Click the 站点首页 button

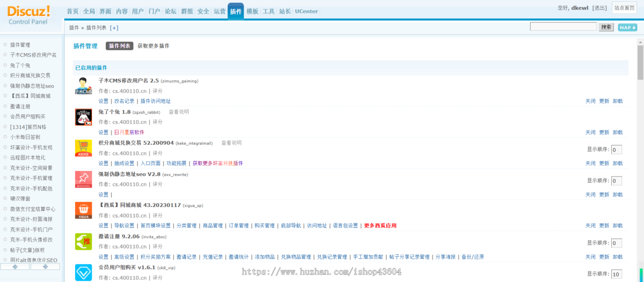pos(625,8)
